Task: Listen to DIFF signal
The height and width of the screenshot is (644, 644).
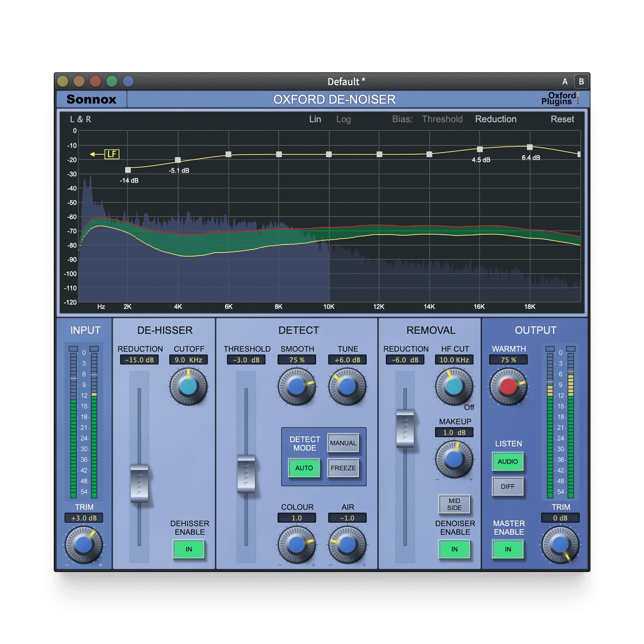Action: click(x=508, y=486)
